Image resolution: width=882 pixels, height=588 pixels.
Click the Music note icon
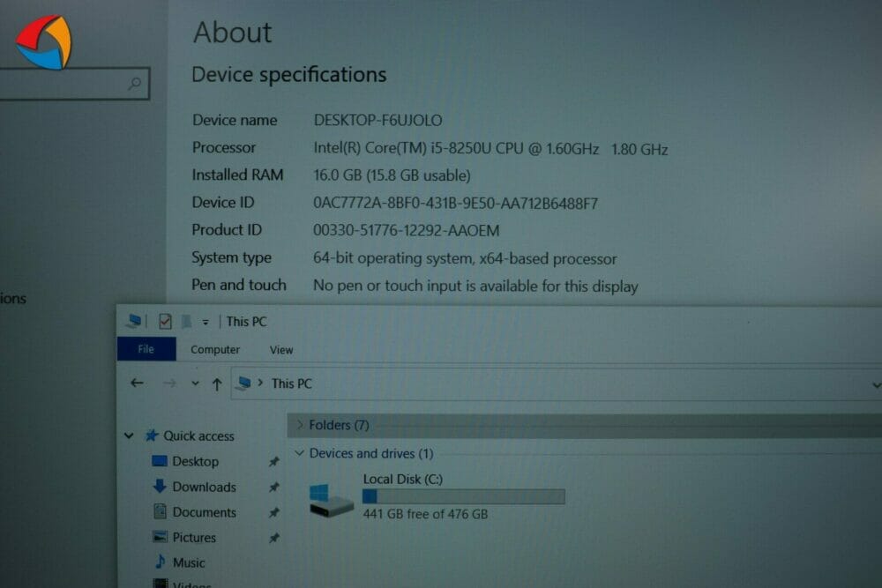pos(161,562)
